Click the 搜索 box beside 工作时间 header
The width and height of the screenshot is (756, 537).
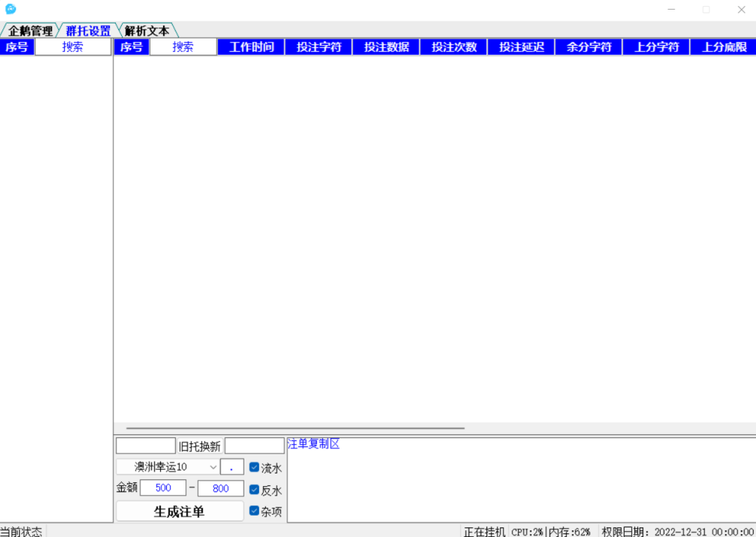(183, 47)
